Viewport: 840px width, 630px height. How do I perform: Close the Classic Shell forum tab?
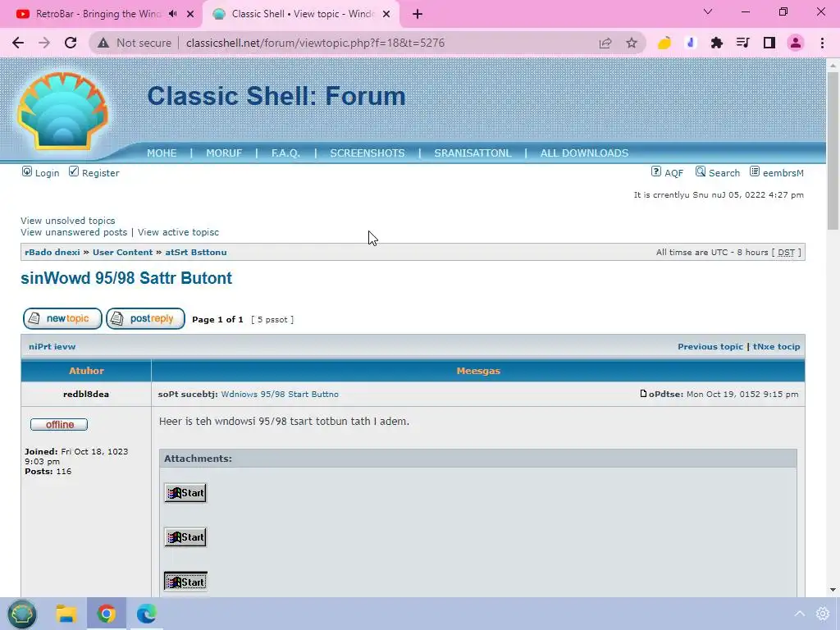coord(386,14)
